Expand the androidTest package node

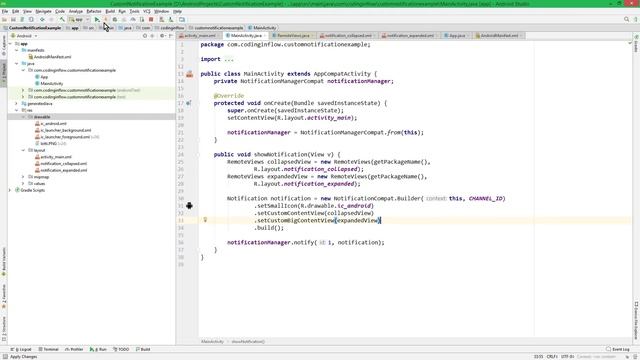pyautogui.click(x=23, y=90)
